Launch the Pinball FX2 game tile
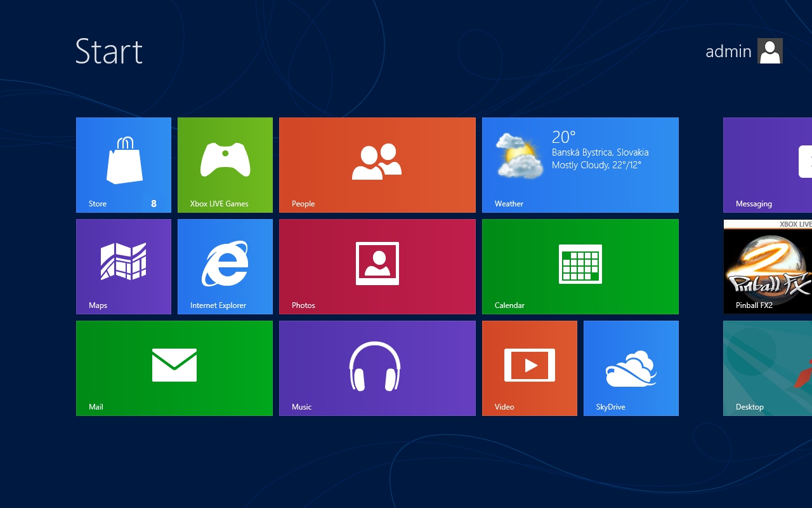 tap(768, 267)
